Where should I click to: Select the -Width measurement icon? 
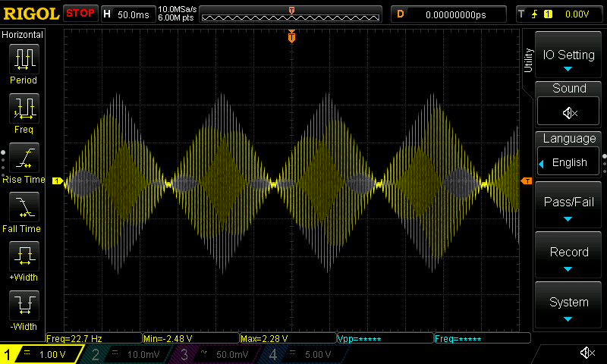tap(24, 305)
